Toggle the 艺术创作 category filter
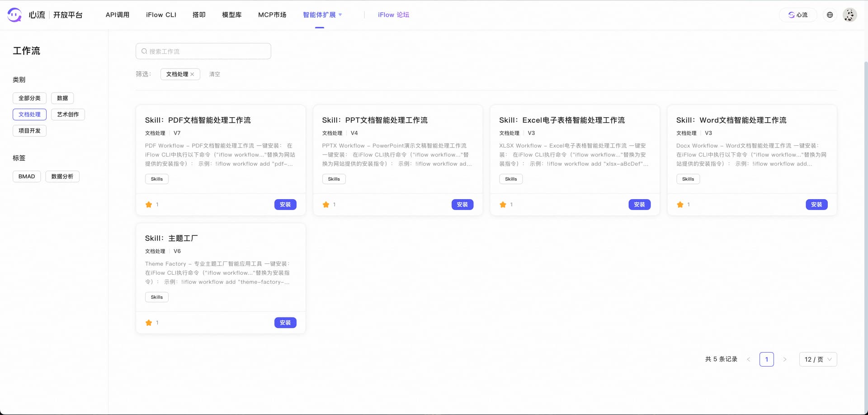868x415 pixels. (68, 114)
